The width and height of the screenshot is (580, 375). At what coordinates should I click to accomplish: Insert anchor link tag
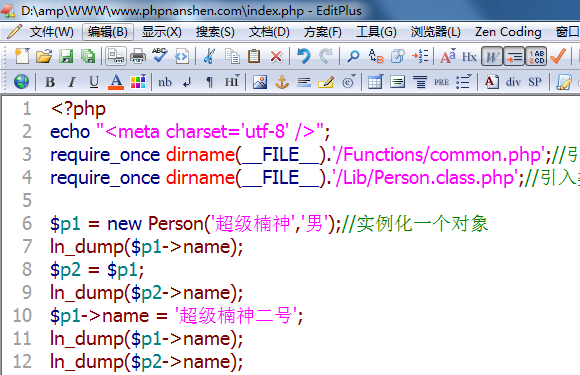[x=282, y=82]
